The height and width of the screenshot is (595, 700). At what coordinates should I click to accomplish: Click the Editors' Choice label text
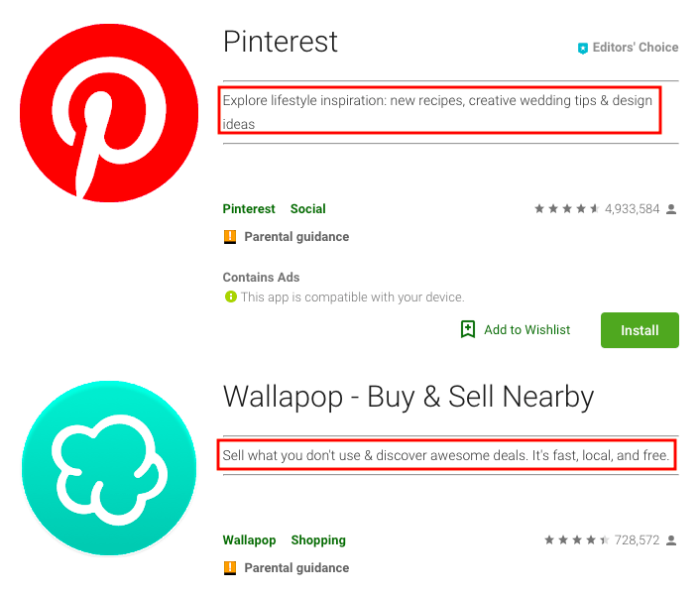click(x=636, y=48)
